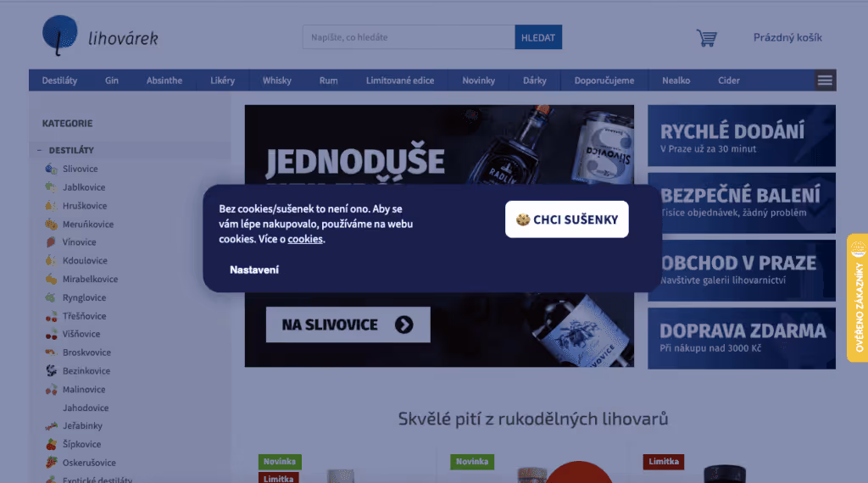The height and width of the screenshot is (483, 868).
Task: Click the Kdoulovice quince icon
Action: [51, 260]
